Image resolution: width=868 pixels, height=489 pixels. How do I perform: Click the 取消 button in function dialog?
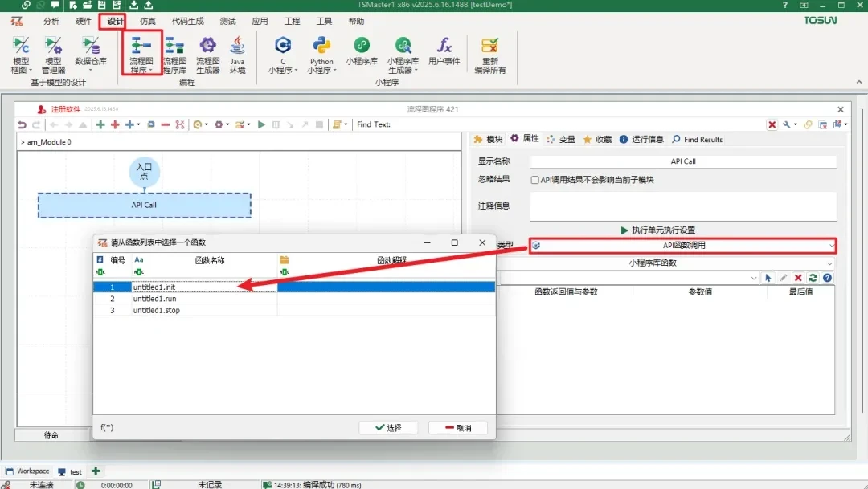pos(458,428)
